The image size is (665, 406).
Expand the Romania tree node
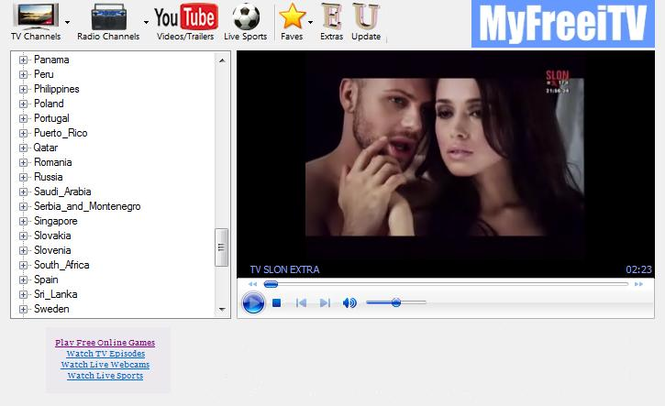pos(23,162)
